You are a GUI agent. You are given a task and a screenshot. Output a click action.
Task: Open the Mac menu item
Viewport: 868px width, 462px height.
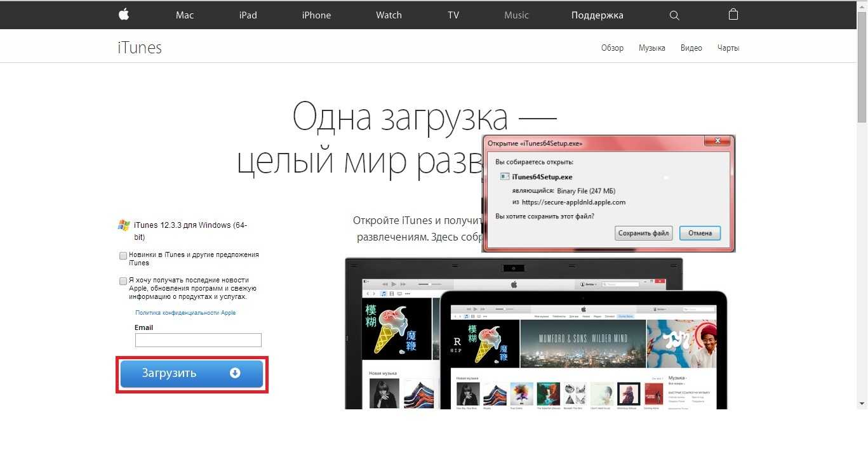pos(185,15)
